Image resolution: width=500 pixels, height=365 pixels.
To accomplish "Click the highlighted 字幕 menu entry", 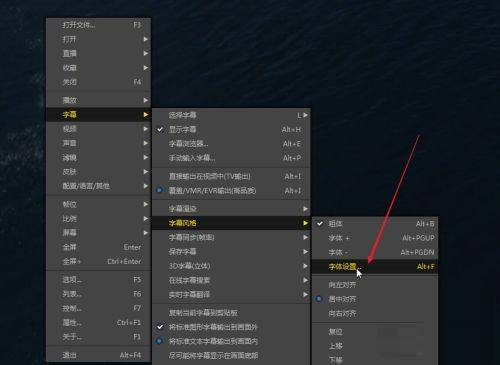I will pos(98,114).
